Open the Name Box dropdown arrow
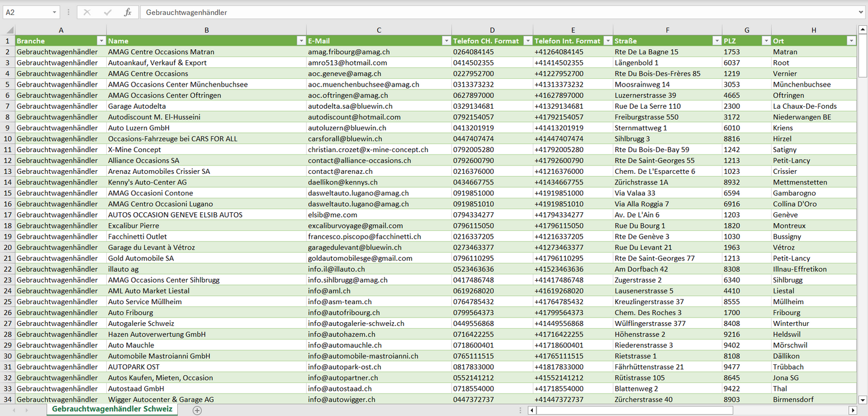 tap(54, 12)
